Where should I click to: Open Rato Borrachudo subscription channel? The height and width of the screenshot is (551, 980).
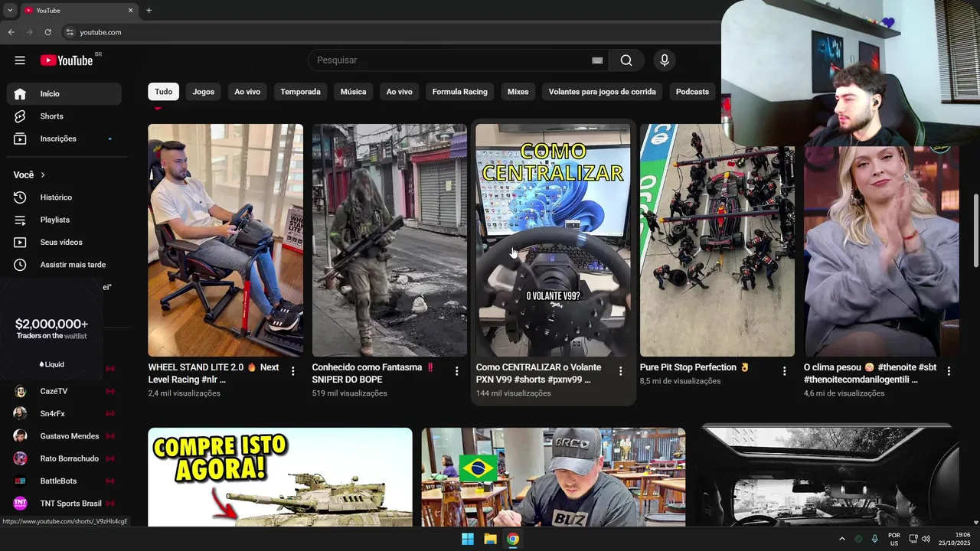click(64, 458)
